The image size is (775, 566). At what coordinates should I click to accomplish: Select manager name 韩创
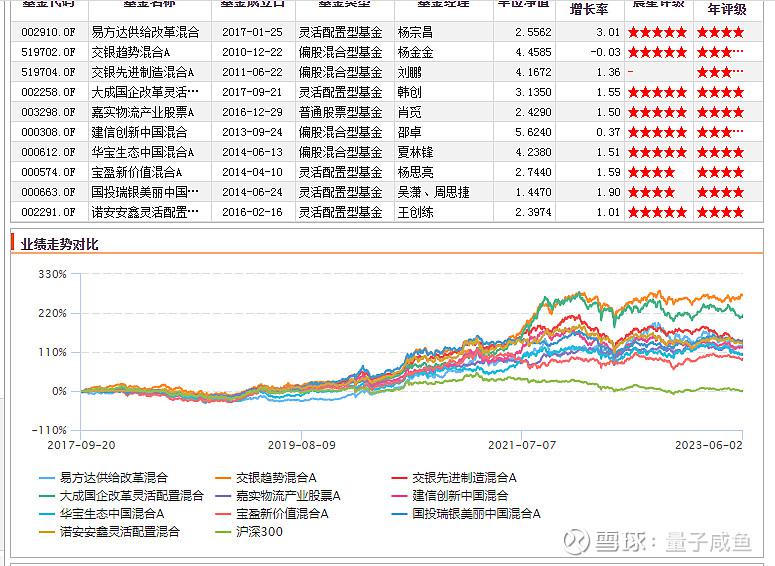(409, 92)
